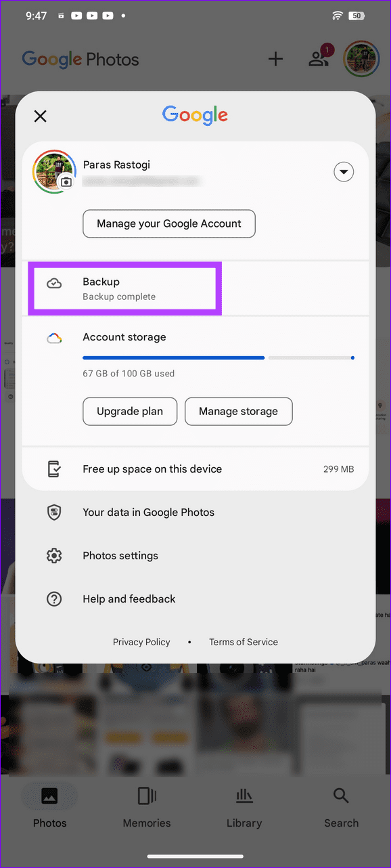The width and height of the screenshot is (391, 868).
Task: Tap the top-right account avatar
Action: [361, 59]
